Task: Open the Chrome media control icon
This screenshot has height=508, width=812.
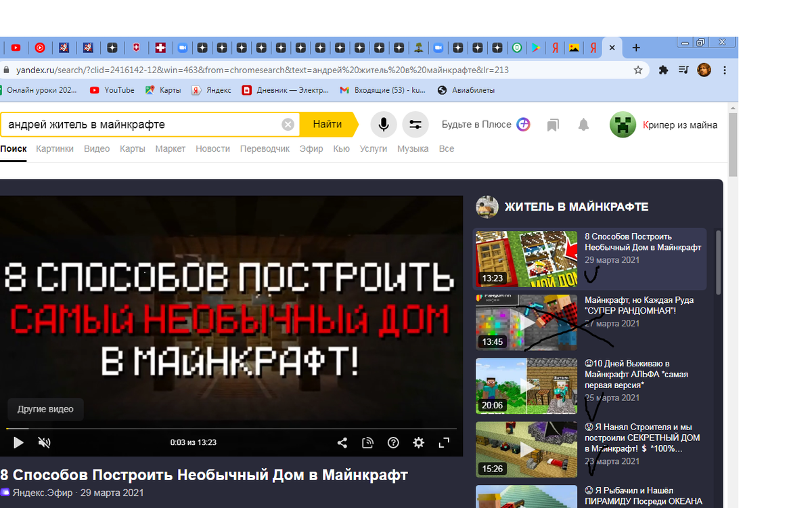Action: pyautogui.click(x=683, y=70)
